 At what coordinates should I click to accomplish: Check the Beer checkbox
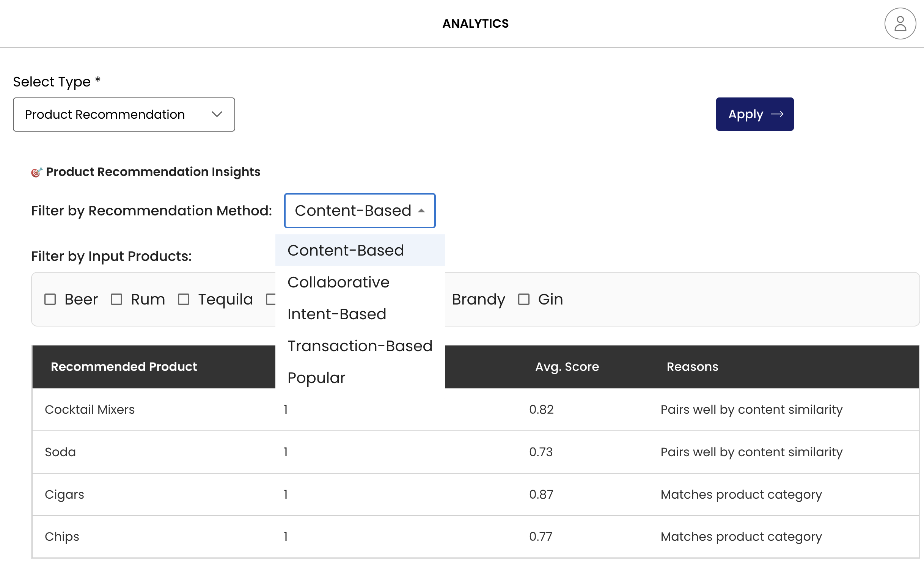tap(50, 299)
